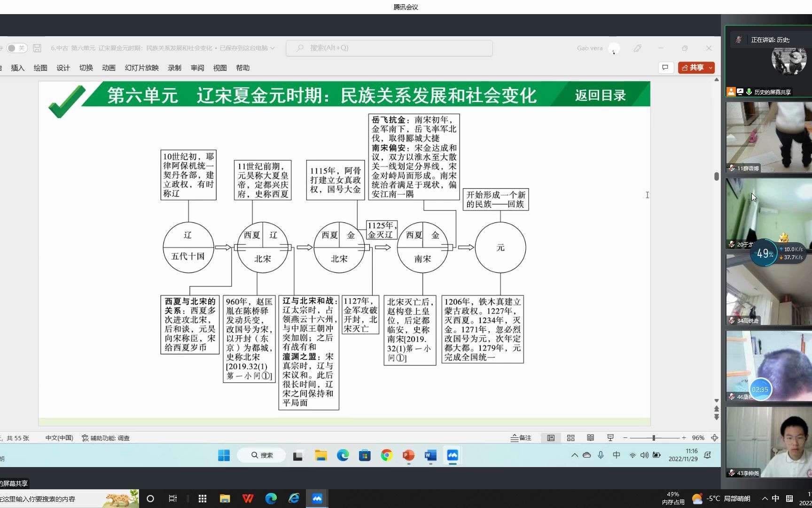Go to previous slide double-arrow button
The height and width of the screenshot is (508, 812).
716,409
